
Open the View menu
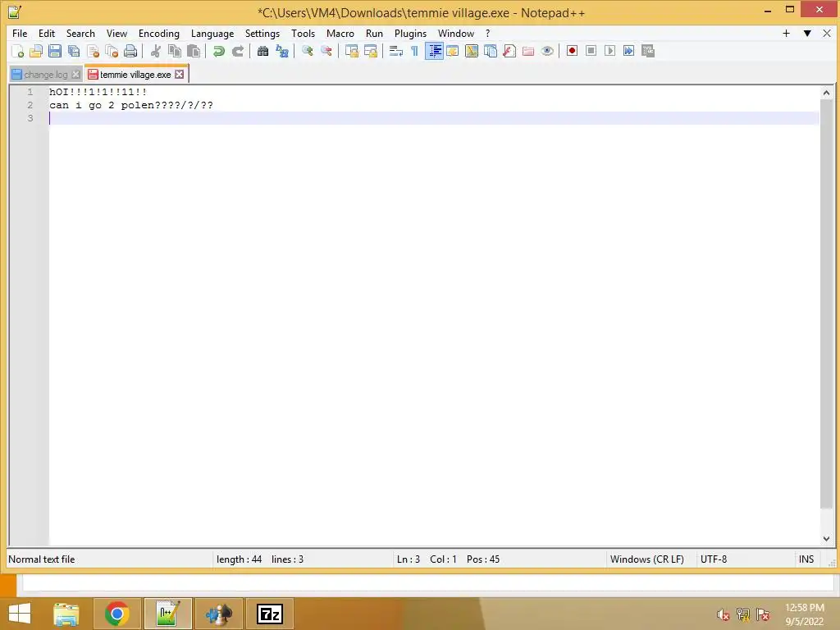coord(116,33)
